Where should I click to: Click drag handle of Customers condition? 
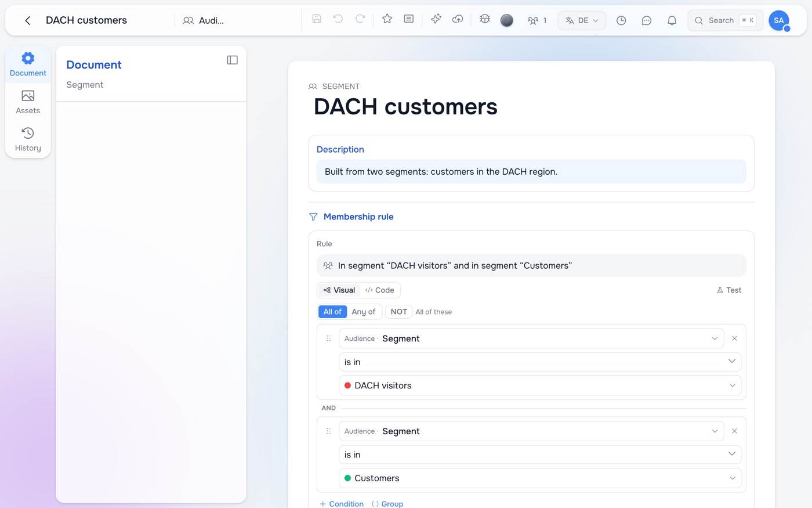point(328,431)
